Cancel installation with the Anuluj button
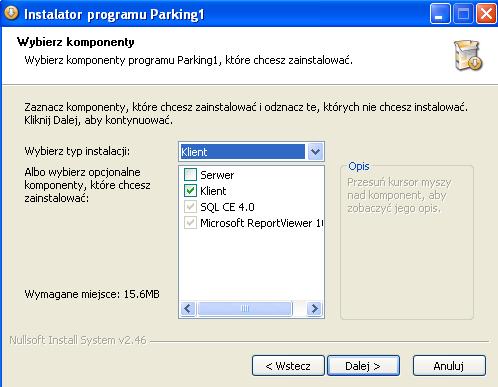498x387 pixels. click(x=449, y=366)
